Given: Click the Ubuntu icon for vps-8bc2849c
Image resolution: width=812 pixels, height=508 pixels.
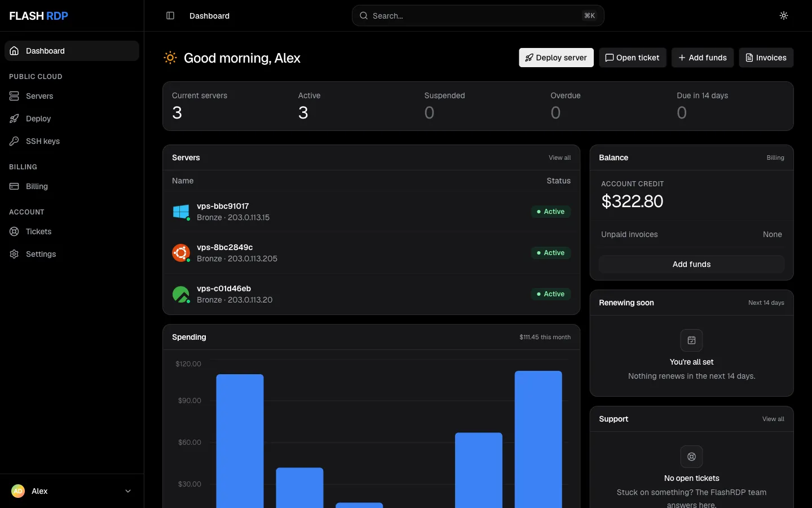Looking at the screenshot, I should (x=181, y=253).
